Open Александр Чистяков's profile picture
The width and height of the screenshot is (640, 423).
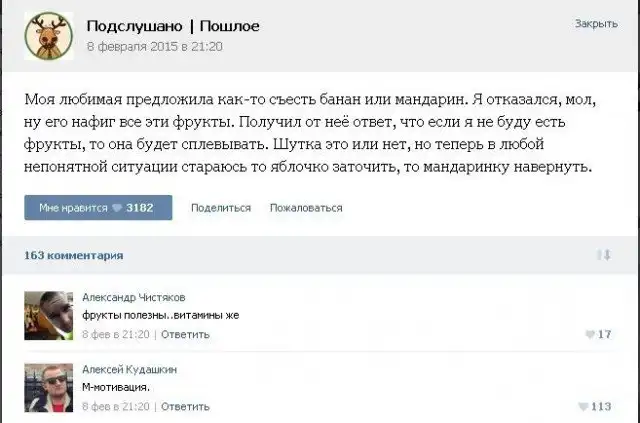tap(48, 314)
